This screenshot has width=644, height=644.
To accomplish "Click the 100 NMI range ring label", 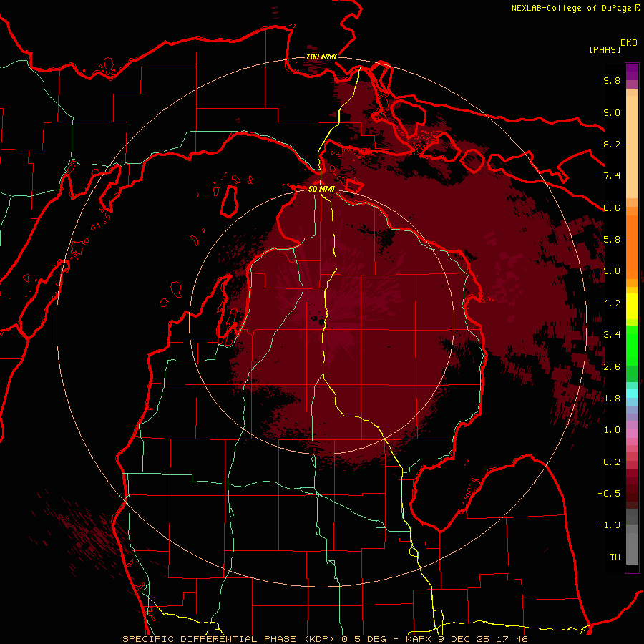I will click(x=321, y=57).
